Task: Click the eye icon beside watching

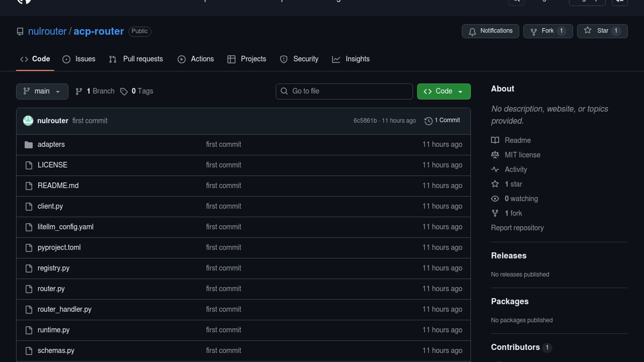Action: click(495, 199)
